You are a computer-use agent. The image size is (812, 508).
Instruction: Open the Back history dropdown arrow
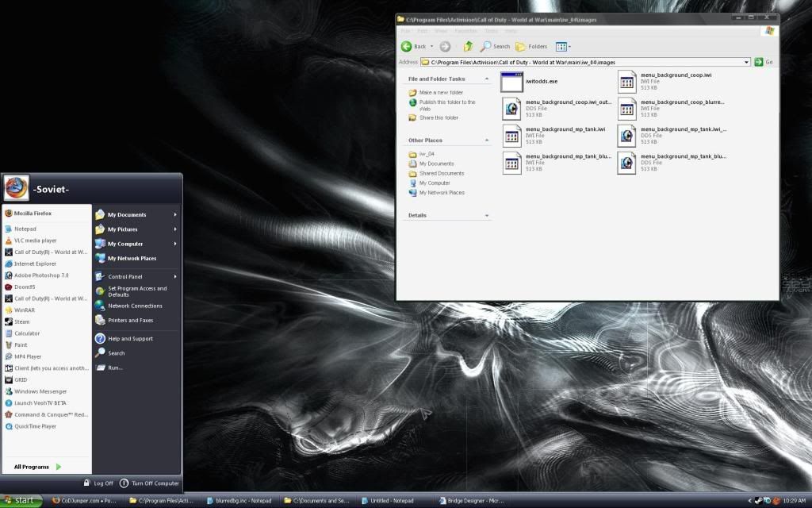tap(432, 47)
